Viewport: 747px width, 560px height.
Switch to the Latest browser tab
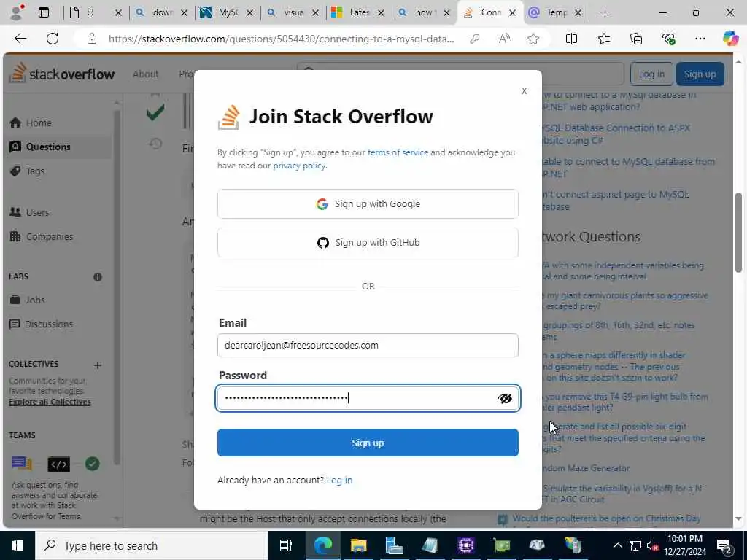pos(359,12)
